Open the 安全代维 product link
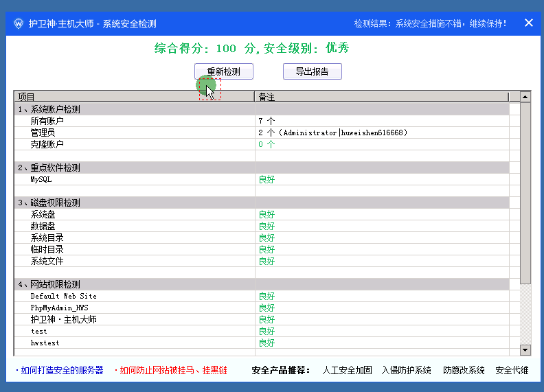The height and width of the screenshot is (392, 544). click(512, 370)
